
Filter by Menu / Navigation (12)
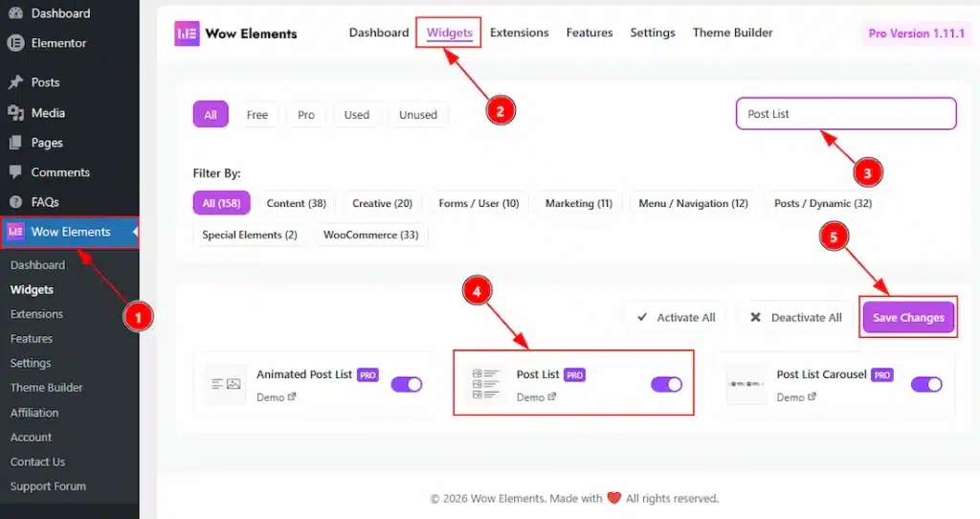693,203
